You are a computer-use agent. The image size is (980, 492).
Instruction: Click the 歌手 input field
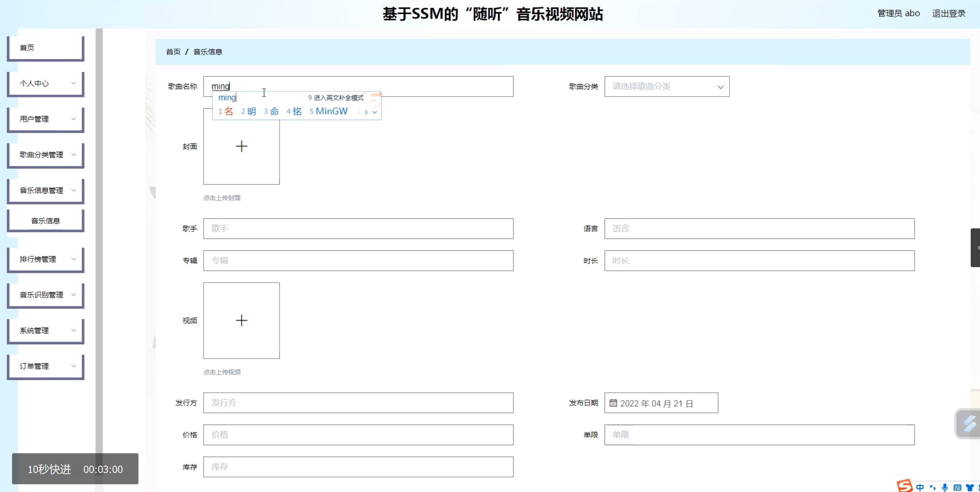[358, 228]
